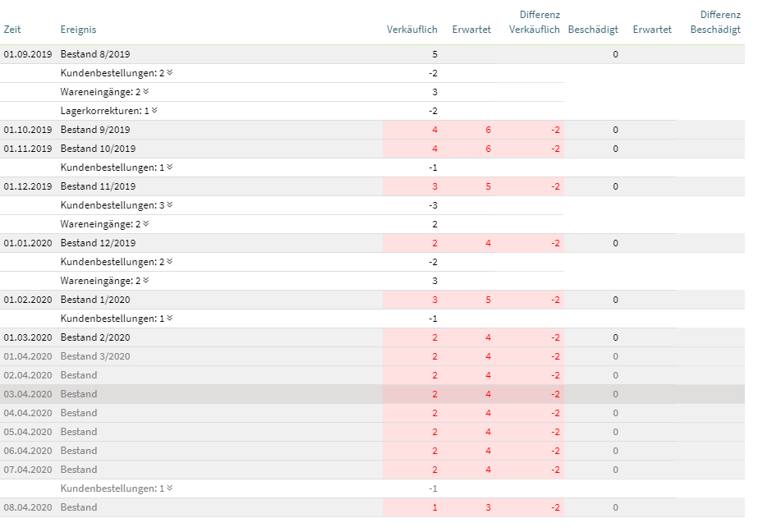Expand Kundenbestellungen: 1 above the 08.04.2020 row
Image resolution: width=758 pixels, height=532 pixels.
(169, 488)
